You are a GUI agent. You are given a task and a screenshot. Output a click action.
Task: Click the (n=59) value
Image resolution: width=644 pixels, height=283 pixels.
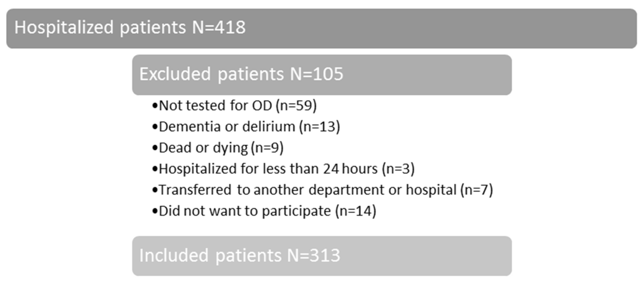click(x=296, y=106)
